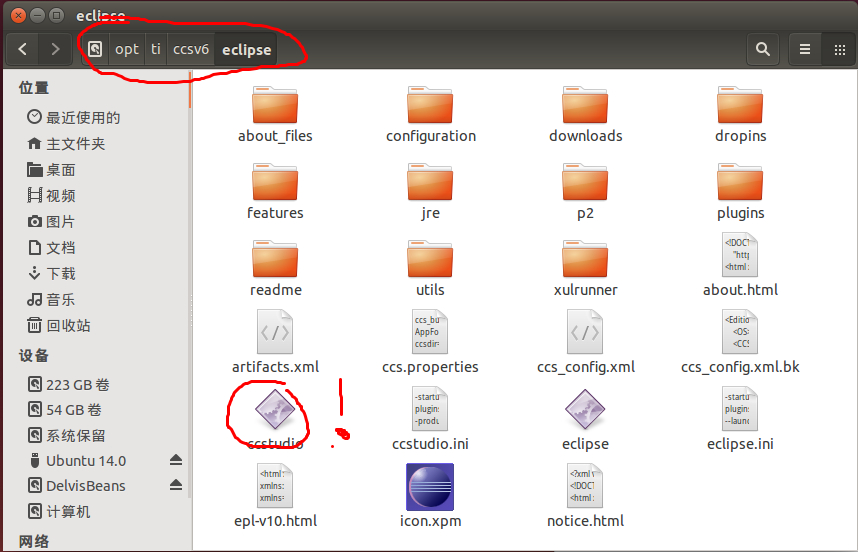Open Music (音乐) in sidebar

coord(51,299)
